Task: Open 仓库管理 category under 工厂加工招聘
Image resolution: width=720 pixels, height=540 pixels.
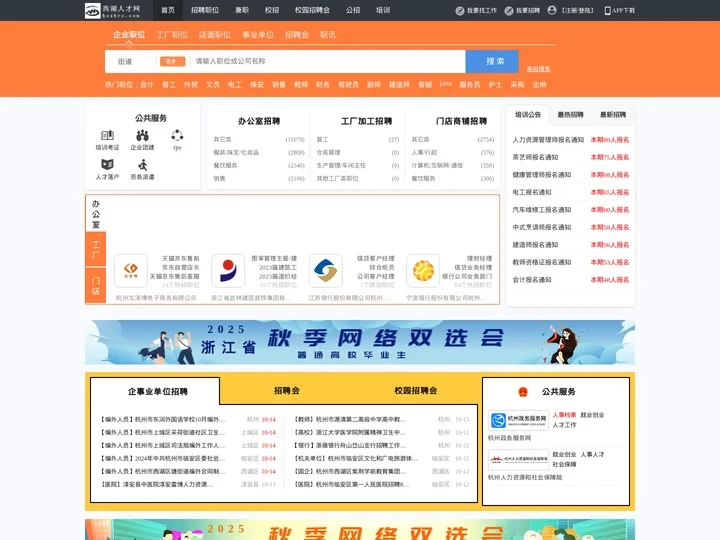Action: (328, 152)
